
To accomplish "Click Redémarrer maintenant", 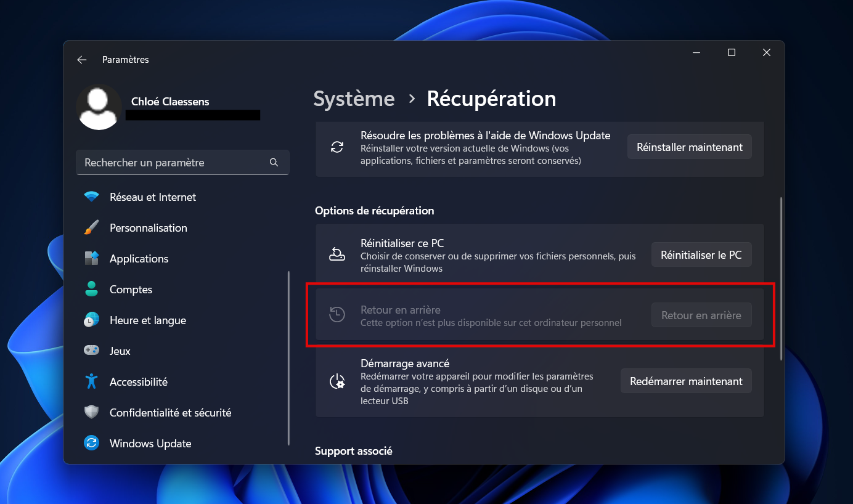I will click(686, 381).
